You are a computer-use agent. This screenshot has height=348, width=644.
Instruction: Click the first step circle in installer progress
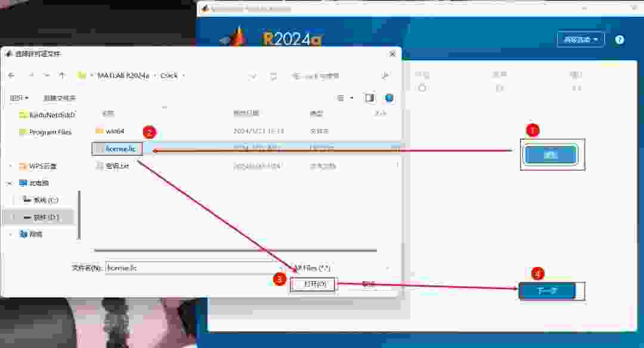(422, 88)
